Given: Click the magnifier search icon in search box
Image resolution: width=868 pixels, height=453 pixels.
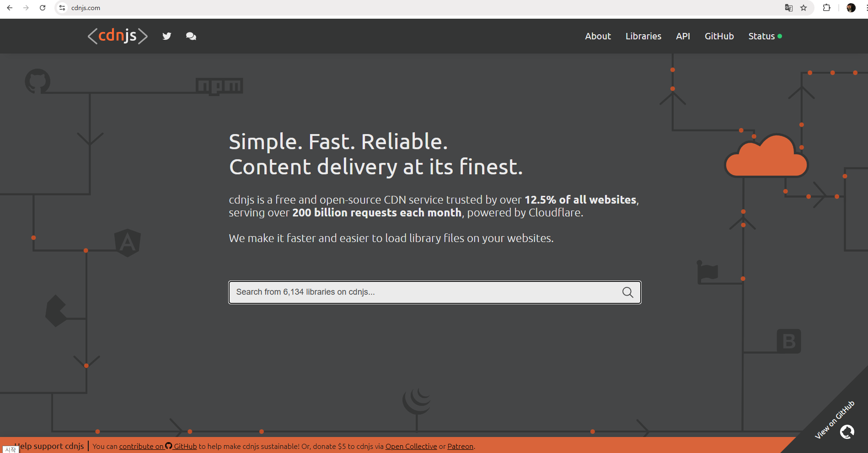Looking at the screenshot, I should click(x=627, y=292).
